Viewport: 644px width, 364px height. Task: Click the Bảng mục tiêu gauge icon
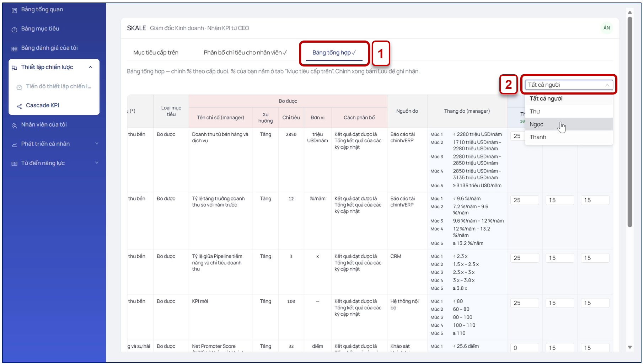coord(14,30)
